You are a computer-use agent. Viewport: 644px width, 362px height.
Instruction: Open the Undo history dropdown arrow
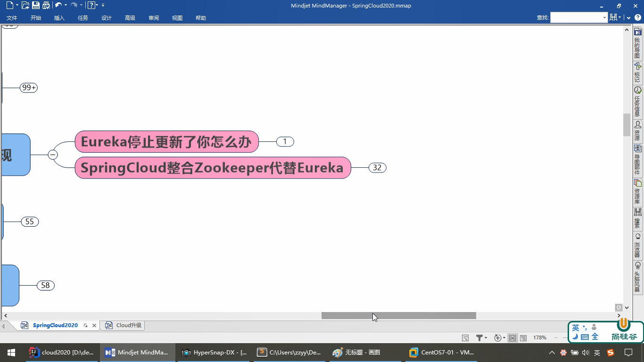[66, 5]
